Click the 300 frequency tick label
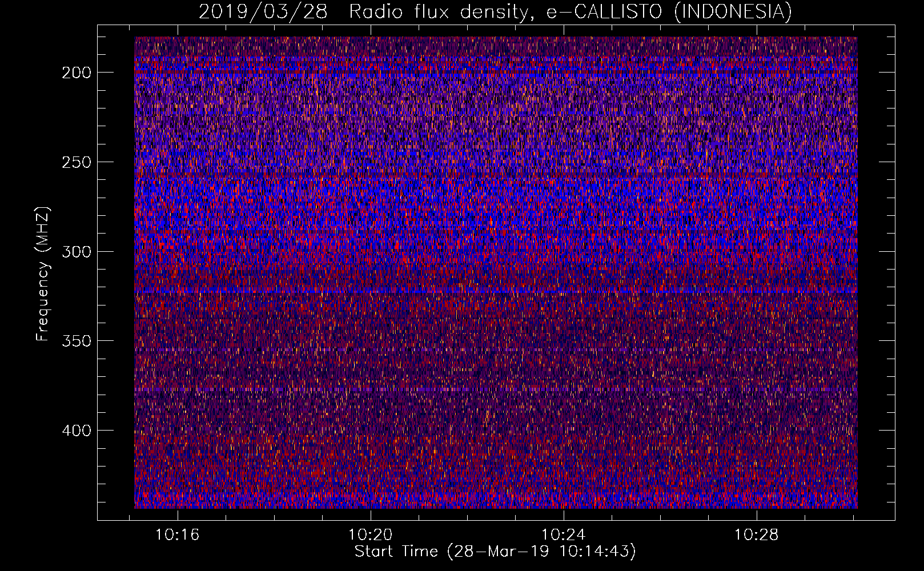 point(77,252)
